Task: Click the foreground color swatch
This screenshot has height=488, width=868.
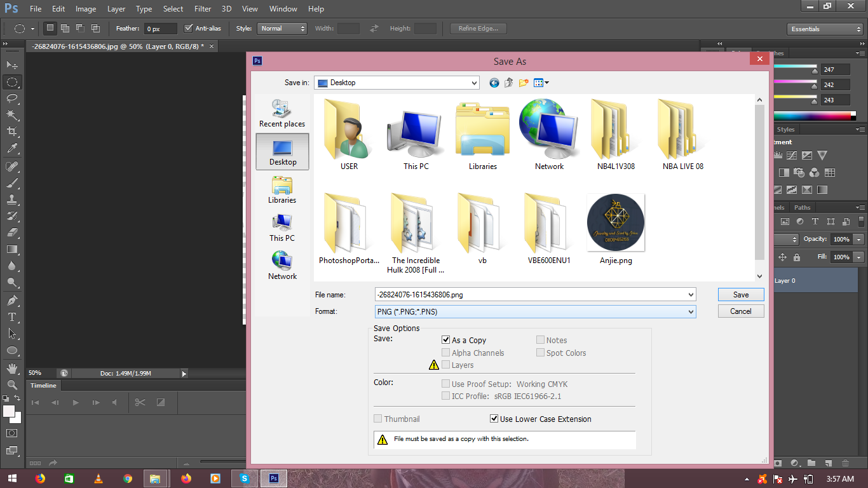Action: [x=9, y=411]
